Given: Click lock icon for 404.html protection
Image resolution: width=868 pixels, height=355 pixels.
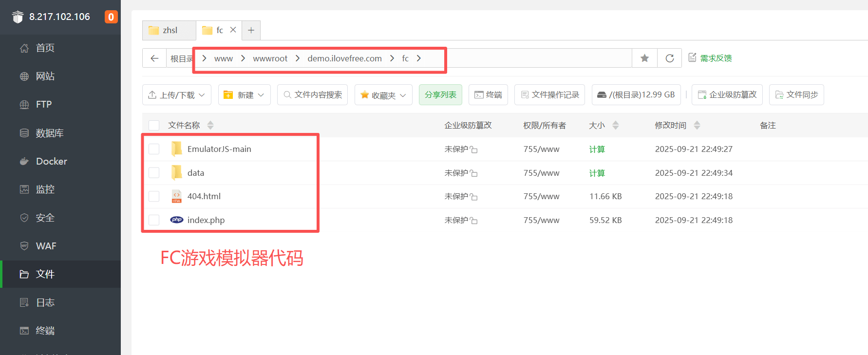Looking at the screenshot, I should (474, 197).
